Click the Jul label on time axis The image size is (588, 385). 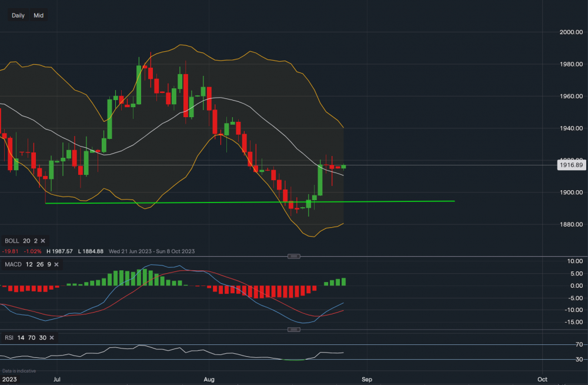[x=57, y=379]
